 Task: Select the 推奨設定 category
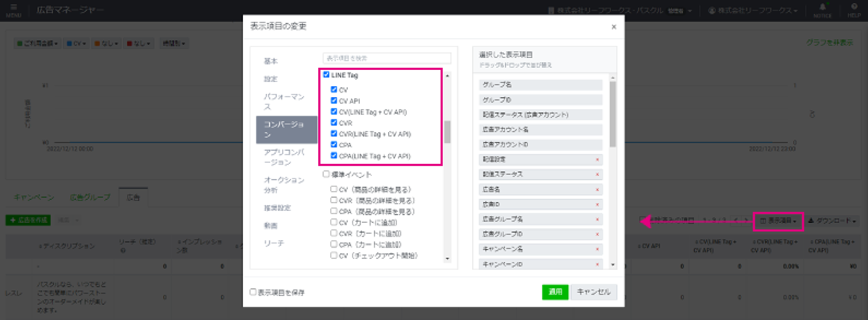tap(277, 208)
